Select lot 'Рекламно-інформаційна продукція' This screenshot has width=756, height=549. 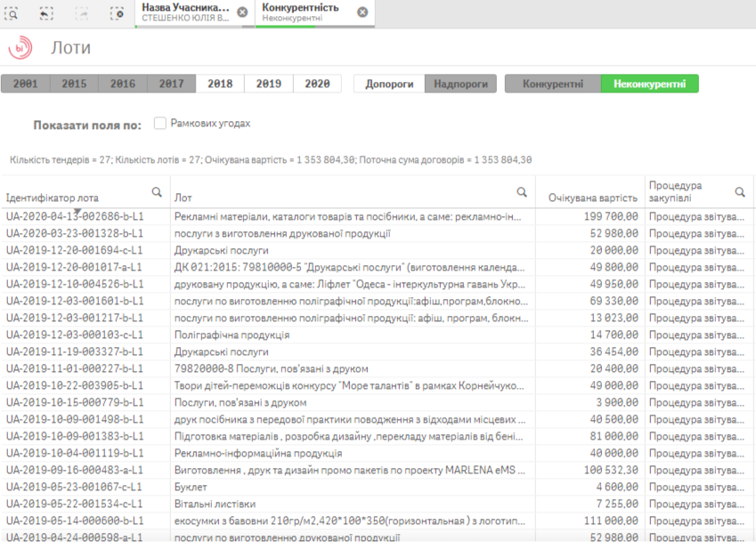(x=258, y=453)
